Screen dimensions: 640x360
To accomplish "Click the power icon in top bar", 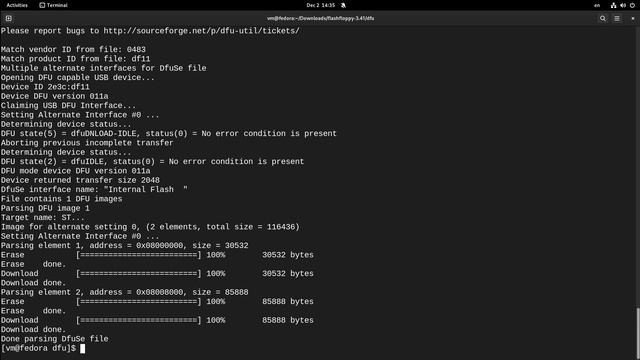I will pos(632,5).
